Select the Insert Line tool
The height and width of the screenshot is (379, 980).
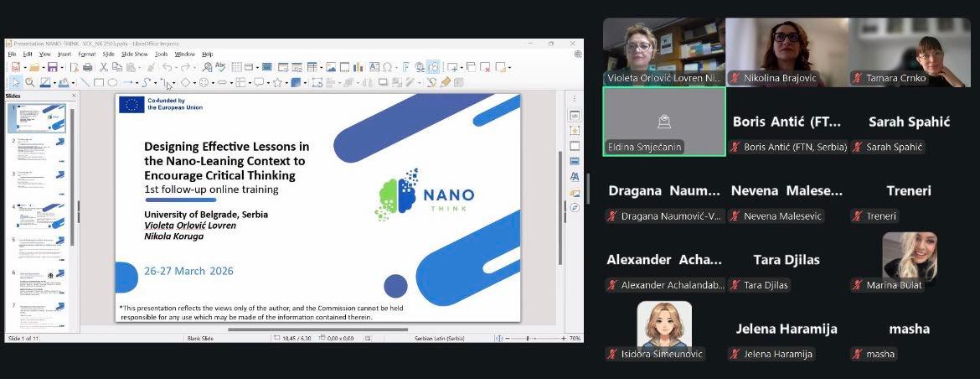point(85,82)
